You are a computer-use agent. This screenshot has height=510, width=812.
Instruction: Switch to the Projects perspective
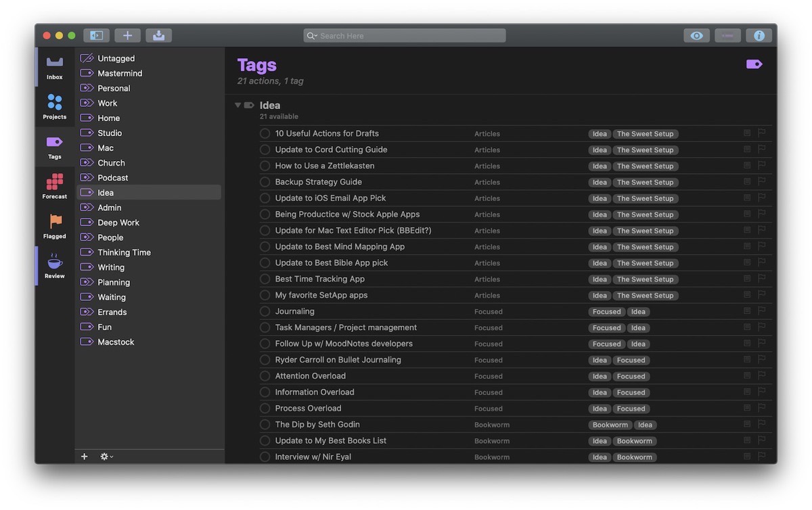(55, 107)
